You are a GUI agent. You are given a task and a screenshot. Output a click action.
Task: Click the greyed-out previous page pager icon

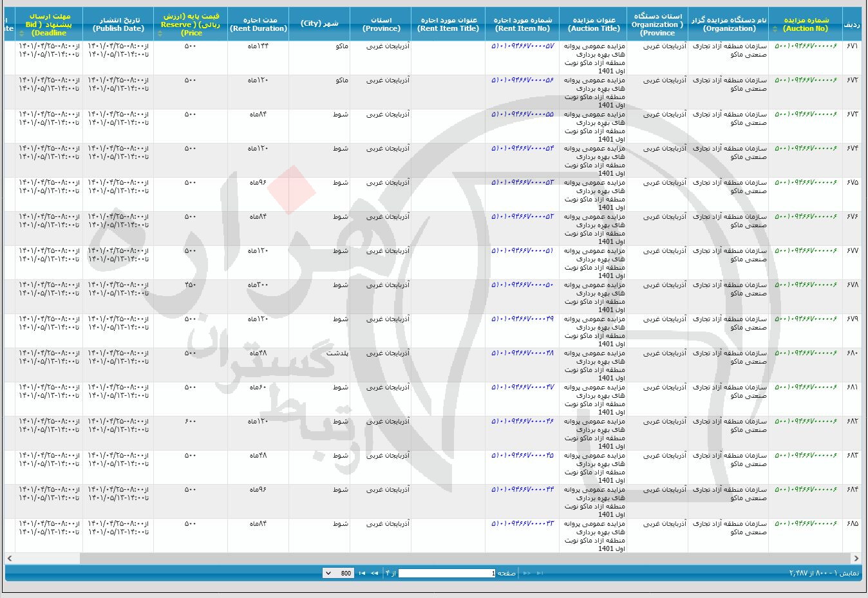[527, 573]
